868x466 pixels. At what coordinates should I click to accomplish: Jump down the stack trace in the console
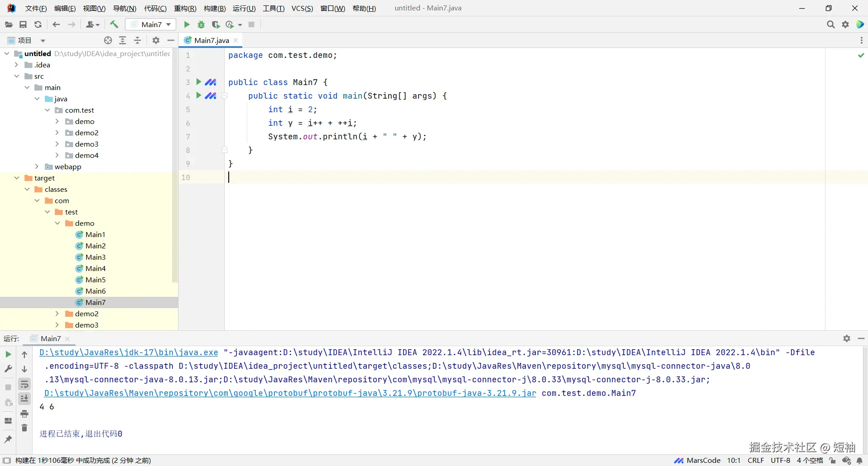[24, 369]
